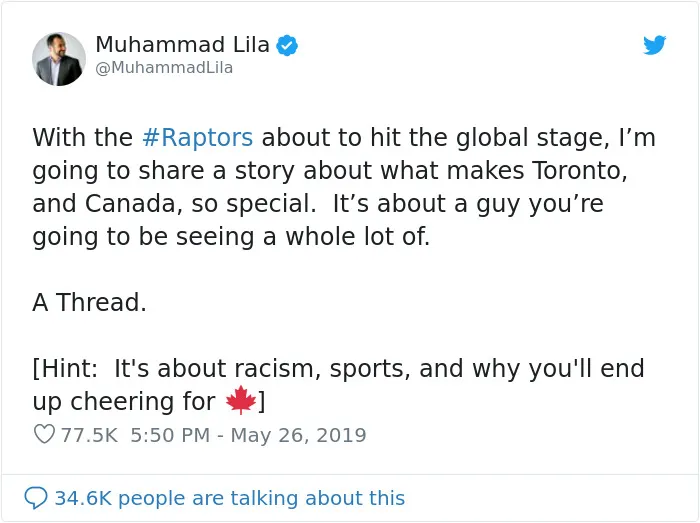This screenshot has width=700, height=523.
Task: Click the bracketed "[Hint:" sentence start
Action: (65, 369)
